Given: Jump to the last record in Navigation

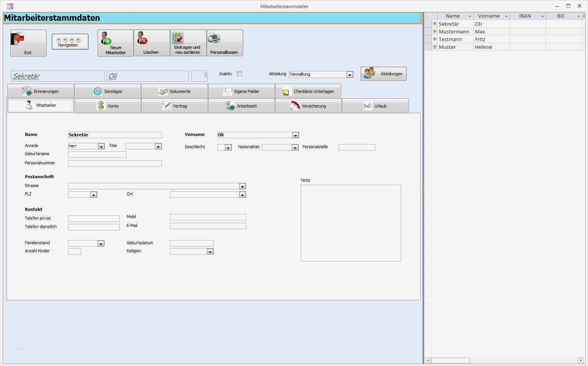Looking at the screenshot, I should tap(78, 40).
